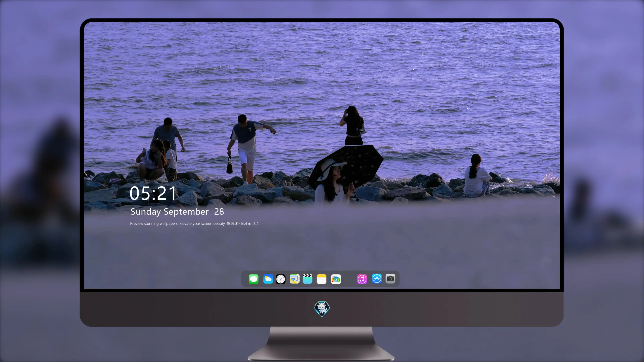The height and width of the screenshot is (362, 644).
Task: Open the blue App Store icon
Action: click(x=377, y=279)
